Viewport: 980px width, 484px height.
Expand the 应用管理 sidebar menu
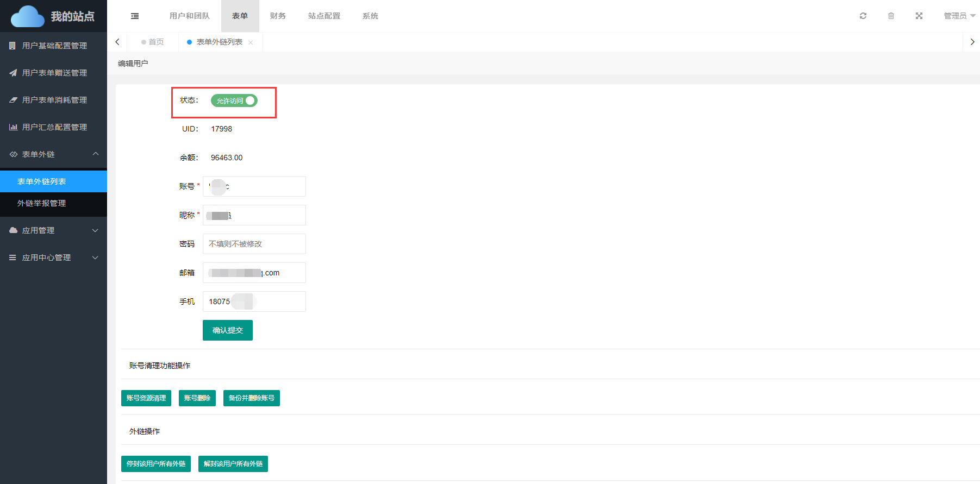(x=53, y=230)
